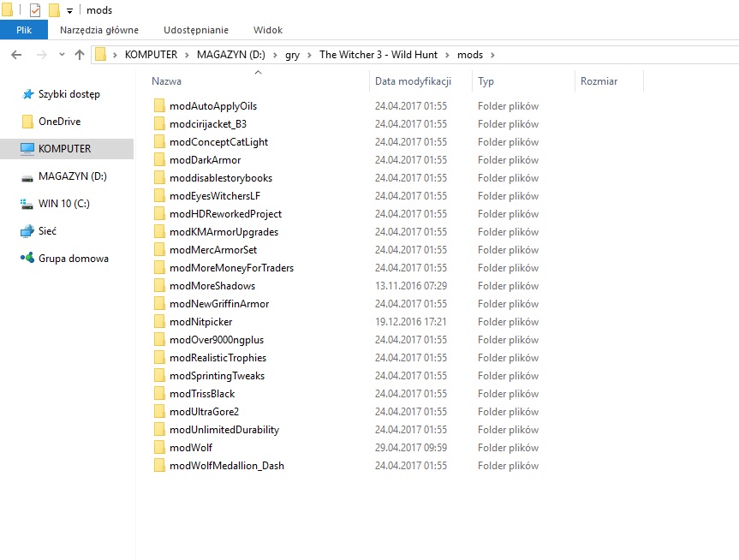The width and height of the screenshot is (739, 560).
Task: Expand chevron after mods breadcrumb
Action: click(492, 55)
